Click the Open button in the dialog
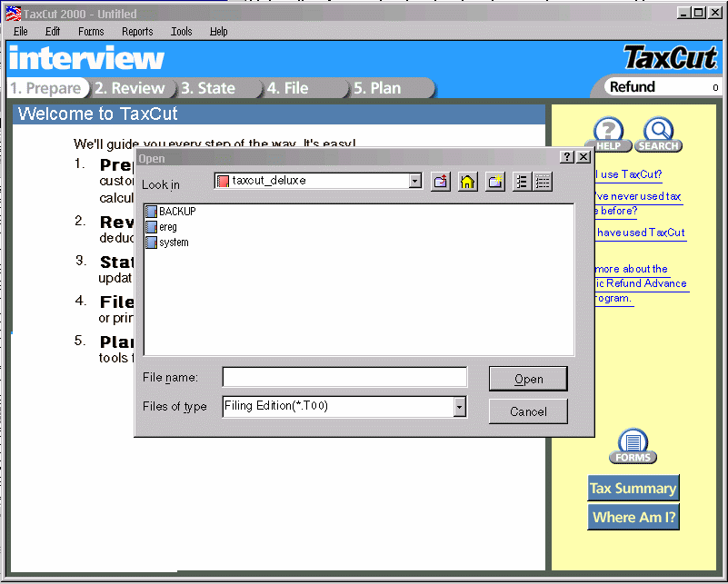 (x=528, y=379)
